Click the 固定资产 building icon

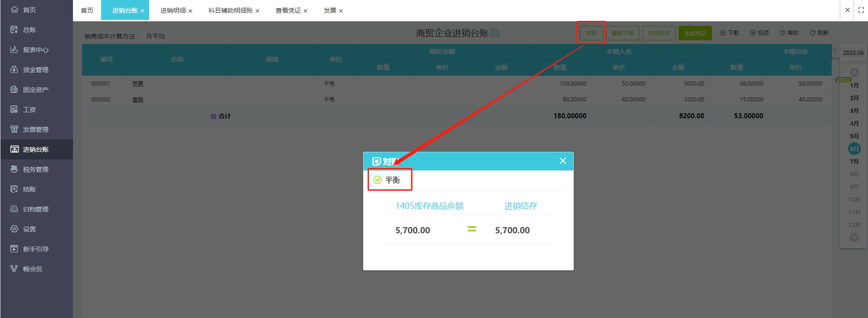click(15, 89)
